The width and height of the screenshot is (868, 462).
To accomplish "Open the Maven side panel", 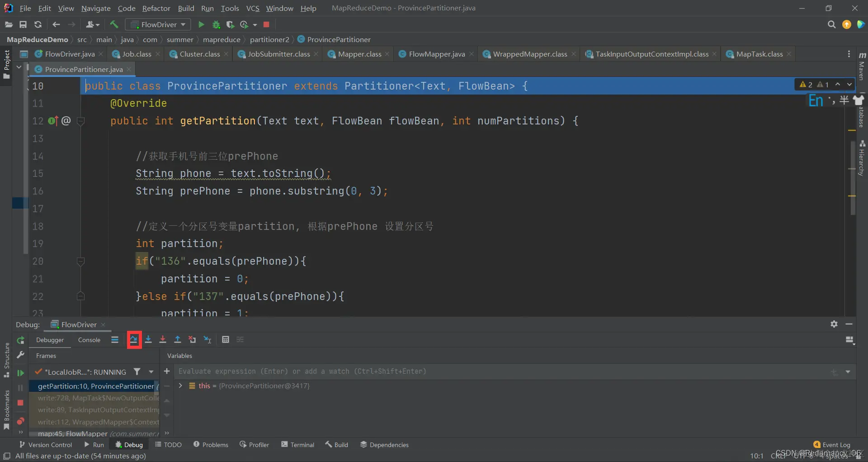I will (x=862, y=66).
